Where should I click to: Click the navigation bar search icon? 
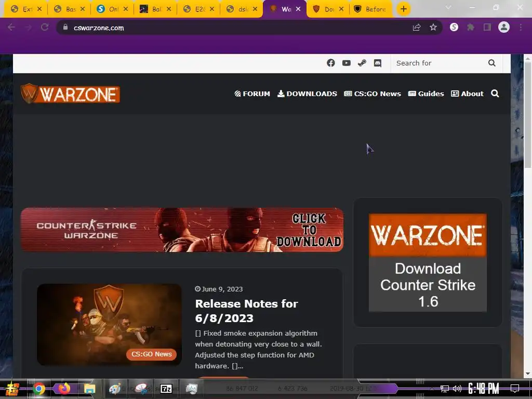(x=495, y=94)
